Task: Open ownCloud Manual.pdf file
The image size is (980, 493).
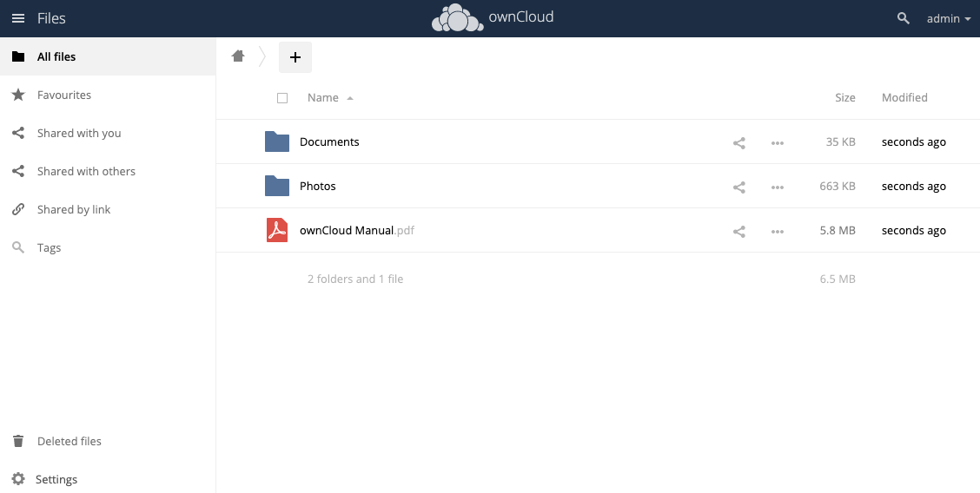Action: coord(357,230)
